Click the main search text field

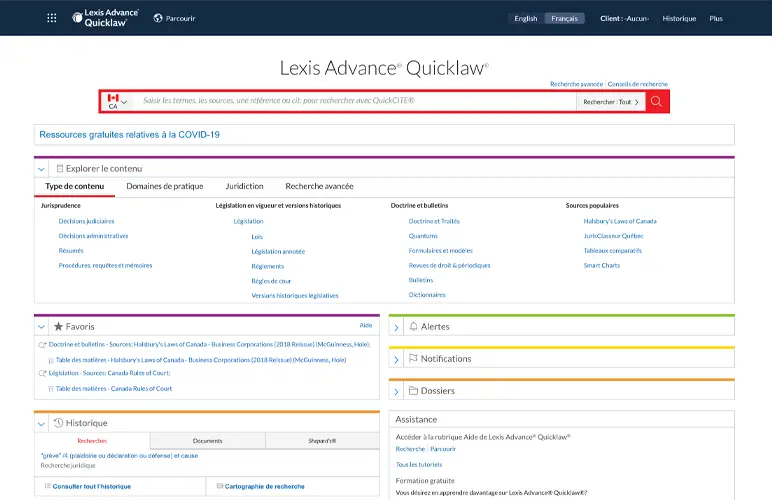tap(355, 102)
